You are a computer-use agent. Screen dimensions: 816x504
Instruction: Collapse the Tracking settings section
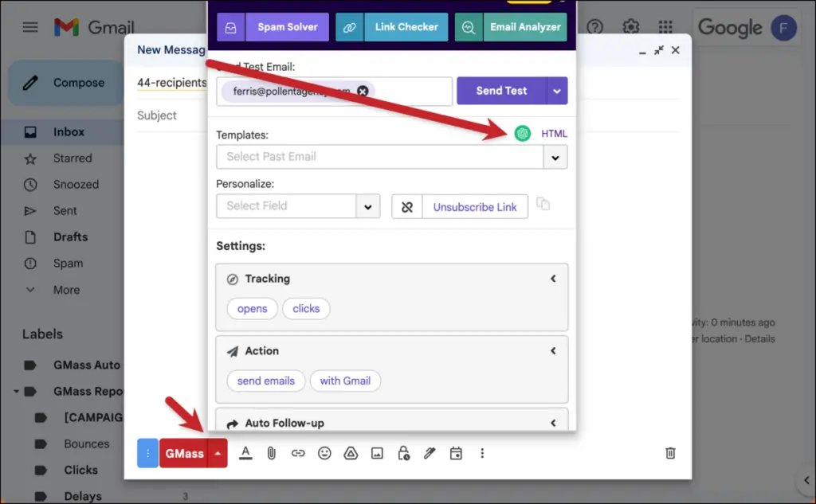pyautogui.click(x=553, y=279)
